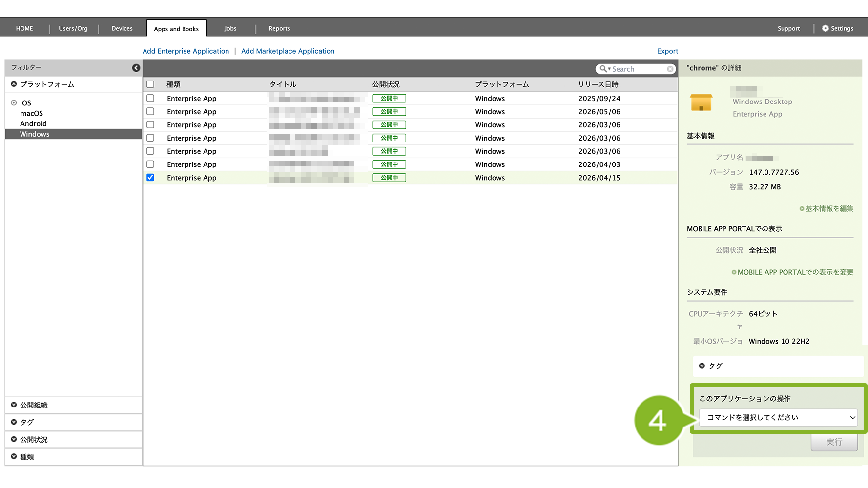Expand the 公開組織 filter section

(x=14, y=405)
